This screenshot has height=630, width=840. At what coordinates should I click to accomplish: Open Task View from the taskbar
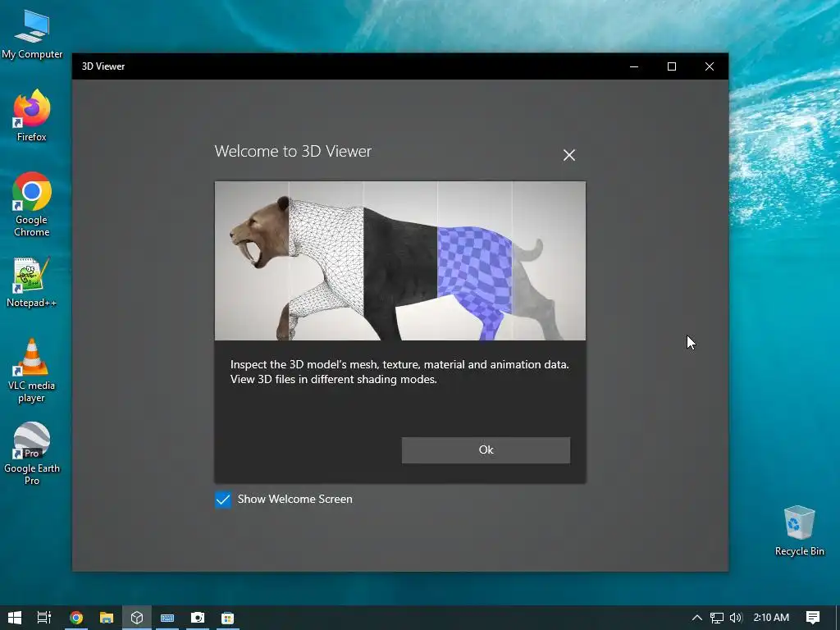[44, 618]
